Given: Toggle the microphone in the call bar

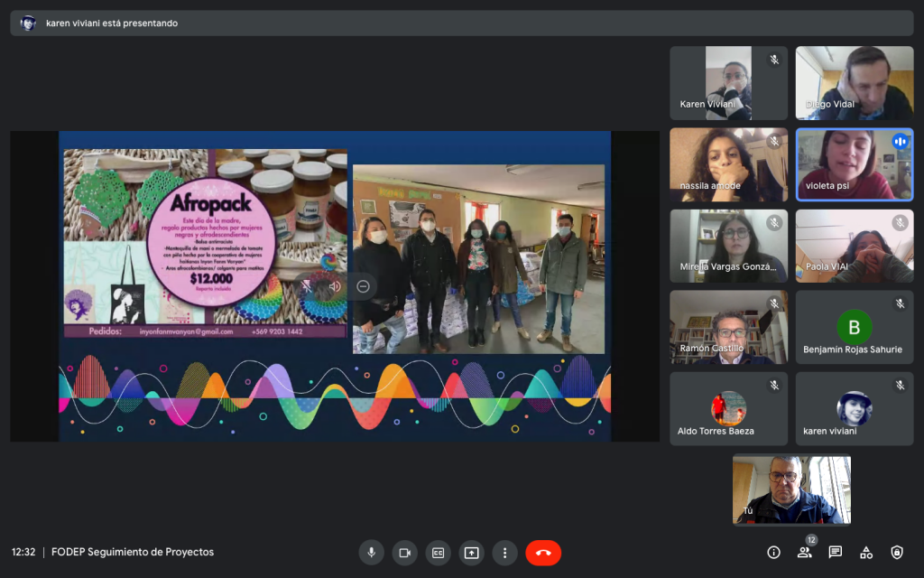Looking at the screenshot, I should (370, 553).
